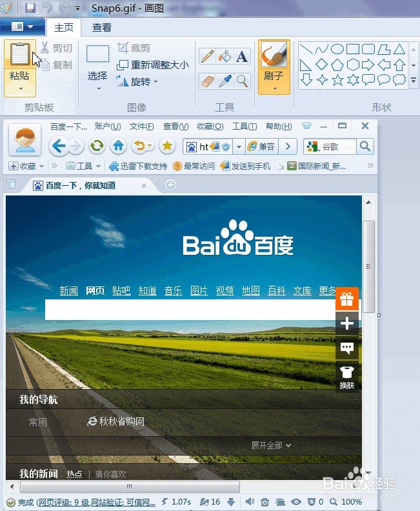Toggle the eye icon in browser status bar

coord(296,502)
